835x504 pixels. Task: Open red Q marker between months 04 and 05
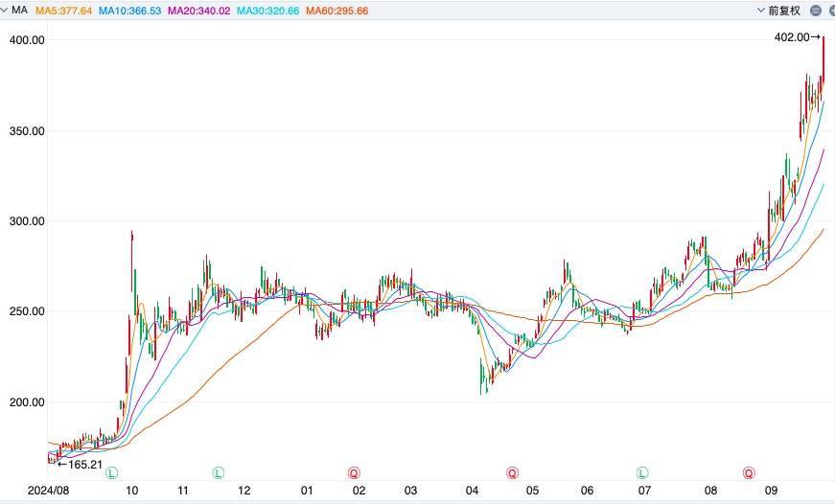513,472
